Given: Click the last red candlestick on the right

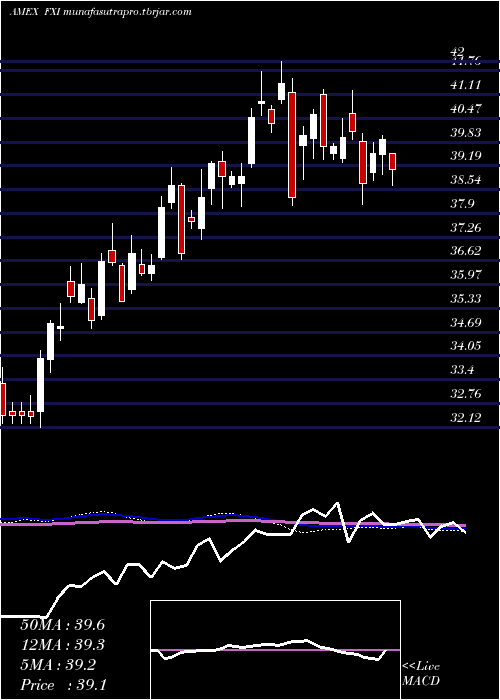Looking at the screenshot, I should 393,162.
